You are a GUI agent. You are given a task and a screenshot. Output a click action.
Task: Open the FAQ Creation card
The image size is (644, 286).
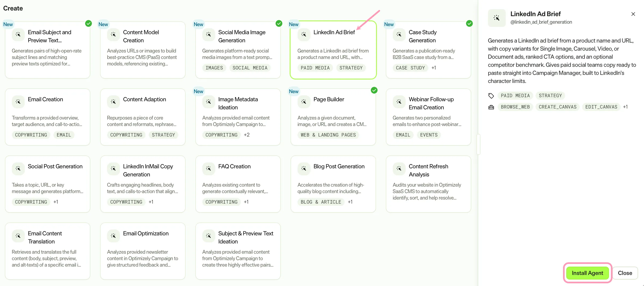[x=238, y=184]
